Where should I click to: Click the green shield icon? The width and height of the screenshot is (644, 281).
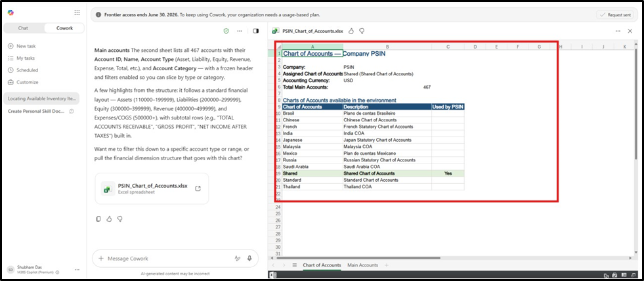(226, 31)
